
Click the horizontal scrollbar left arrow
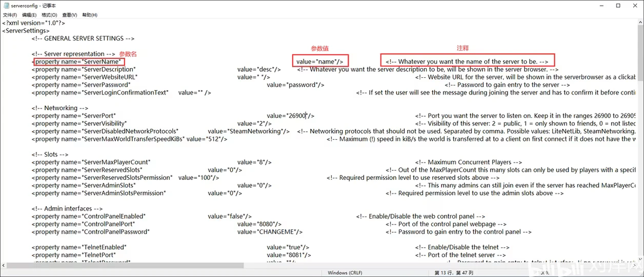(3, 266)
